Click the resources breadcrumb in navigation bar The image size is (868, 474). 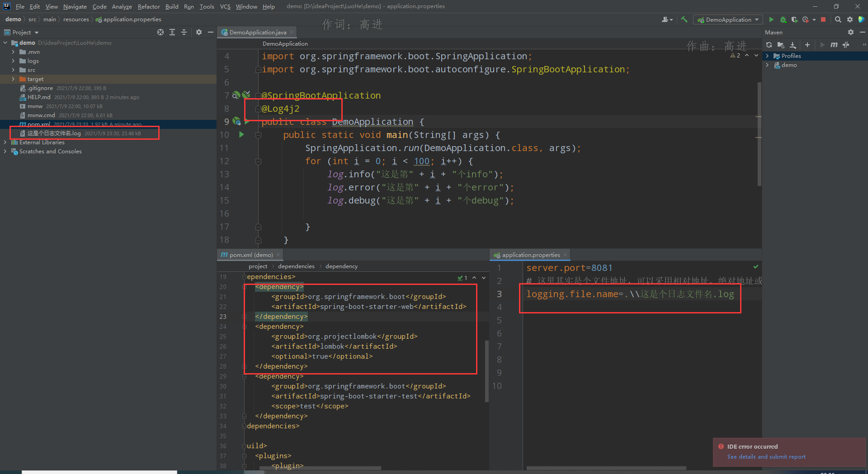76,19
